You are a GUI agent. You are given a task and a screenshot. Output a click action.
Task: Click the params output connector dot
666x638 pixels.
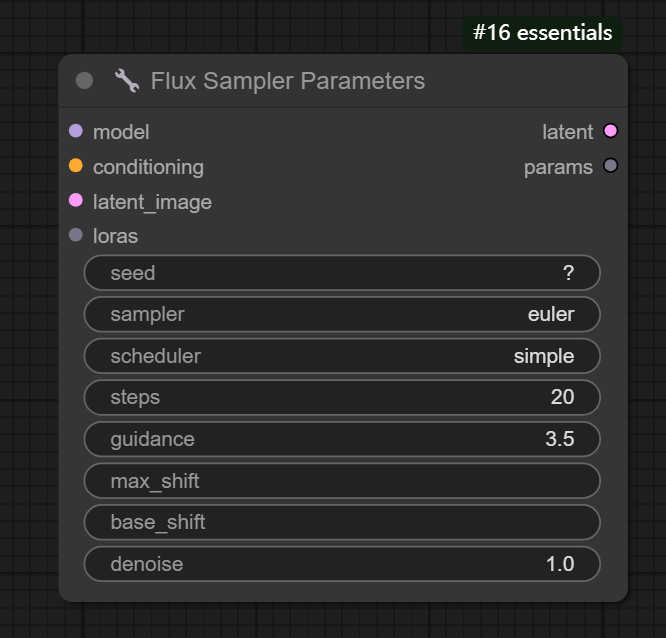click(611, 166)
